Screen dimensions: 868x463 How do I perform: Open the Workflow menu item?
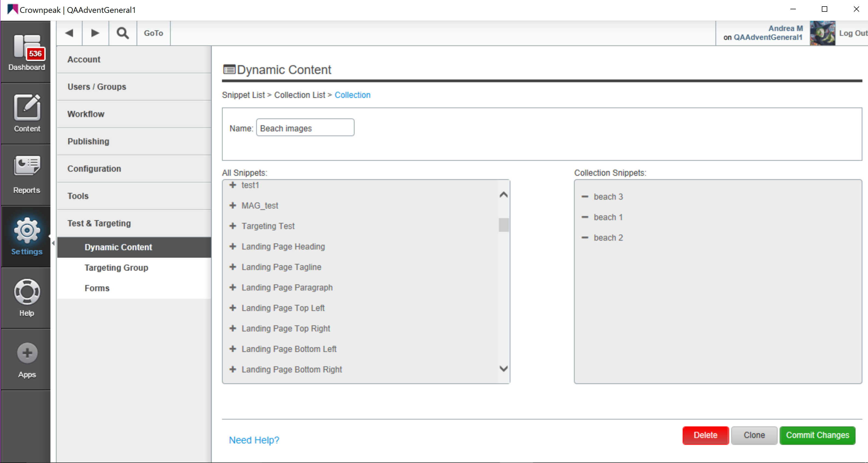[x=134, y=114]
